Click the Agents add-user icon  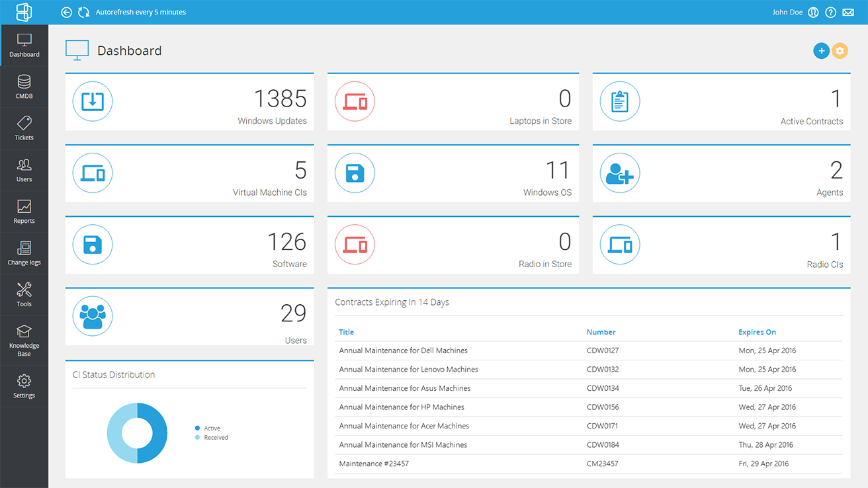pos(619,173)
